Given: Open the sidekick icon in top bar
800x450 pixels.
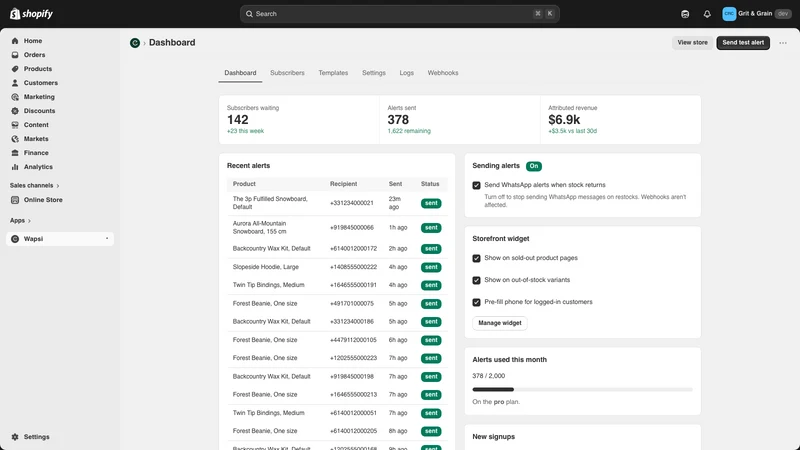Looking at the screenshot, I should pos(685,14).
